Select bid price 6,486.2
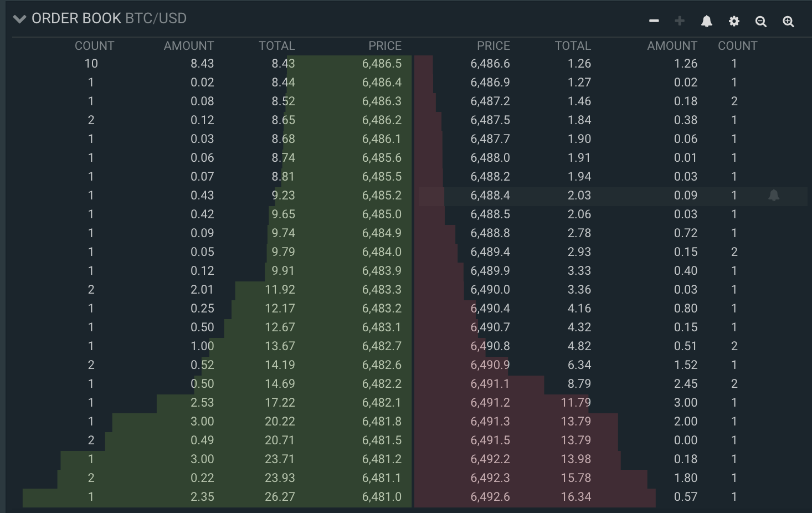 coord(382,120)
